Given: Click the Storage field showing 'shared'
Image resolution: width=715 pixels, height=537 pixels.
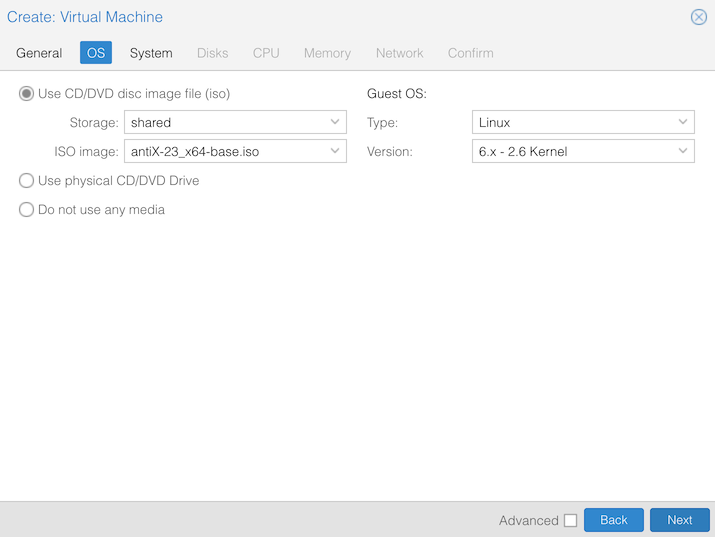Looking at the screenshot, I should 225,123.
